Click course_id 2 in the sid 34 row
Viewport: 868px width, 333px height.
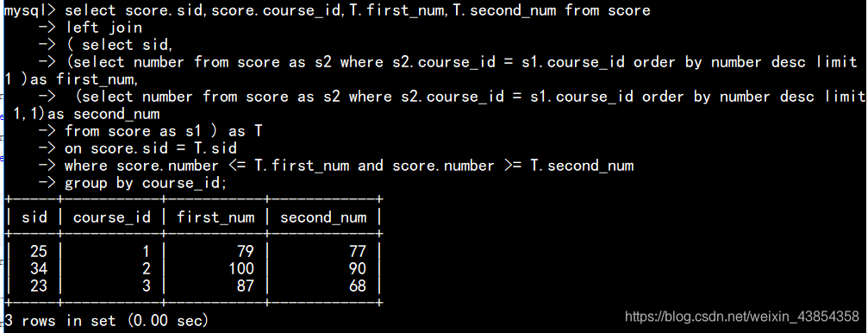[147, 268]
